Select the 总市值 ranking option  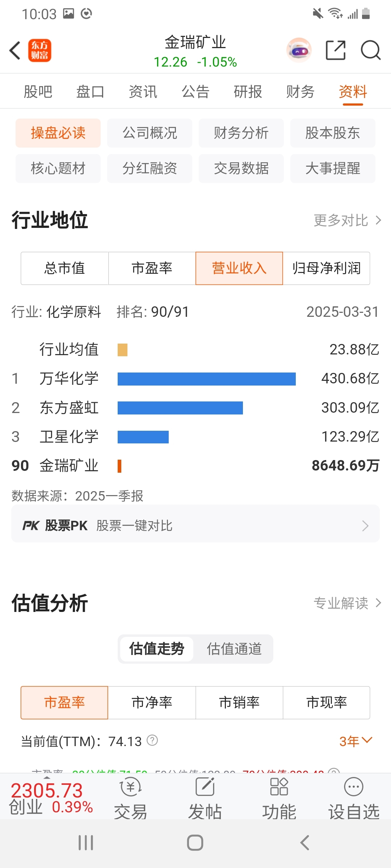point(64,268)
